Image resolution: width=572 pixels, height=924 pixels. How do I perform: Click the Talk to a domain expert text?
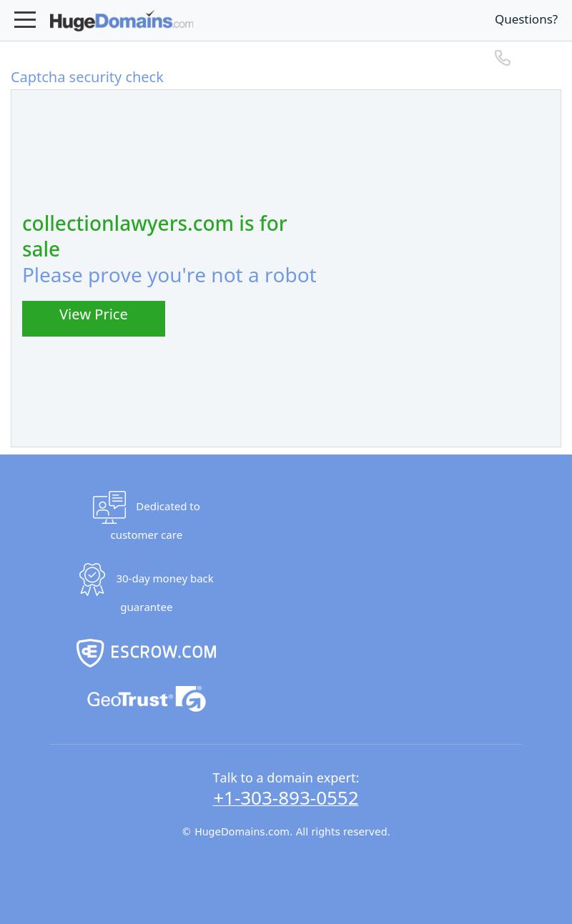286,778
